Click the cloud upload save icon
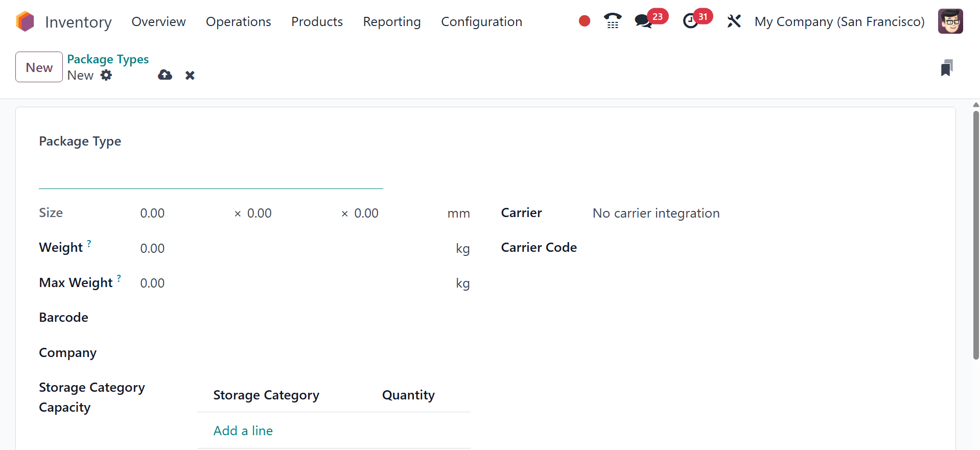980x450 pixels. [x=165, y=75]
